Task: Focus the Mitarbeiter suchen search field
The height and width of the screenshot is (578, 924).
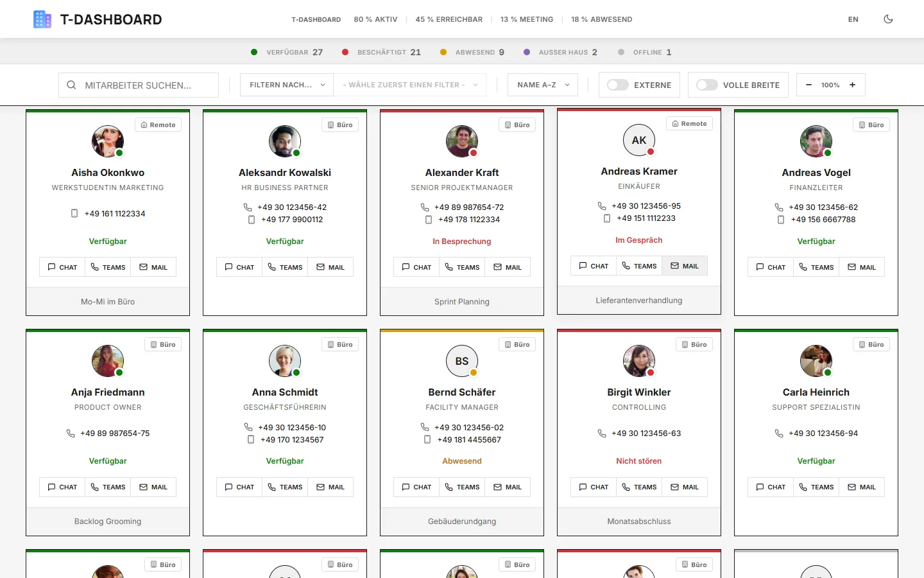Action: point(139,85)
